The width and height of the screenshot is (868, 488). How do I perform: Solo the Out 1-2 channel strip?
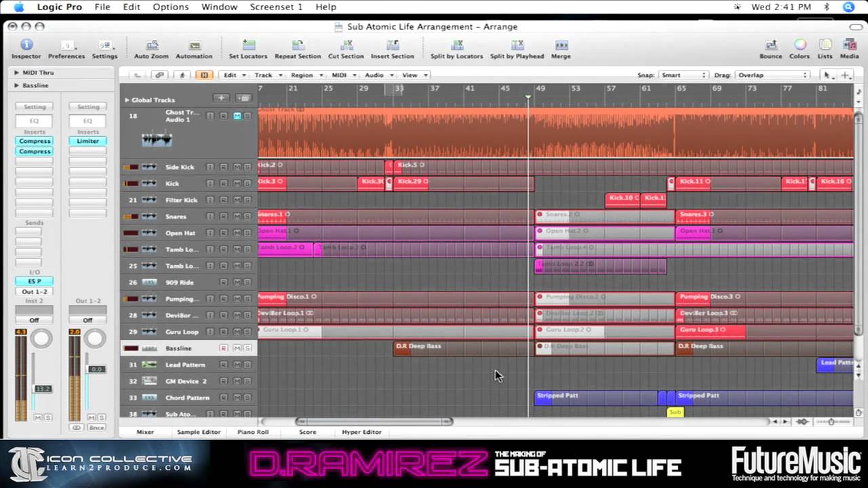[102, 418]
